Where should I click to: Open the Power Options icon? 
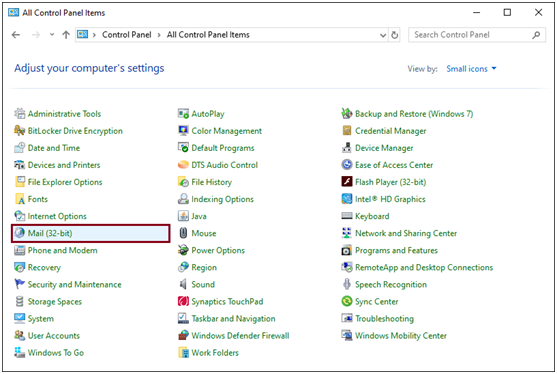click(183, 250)
